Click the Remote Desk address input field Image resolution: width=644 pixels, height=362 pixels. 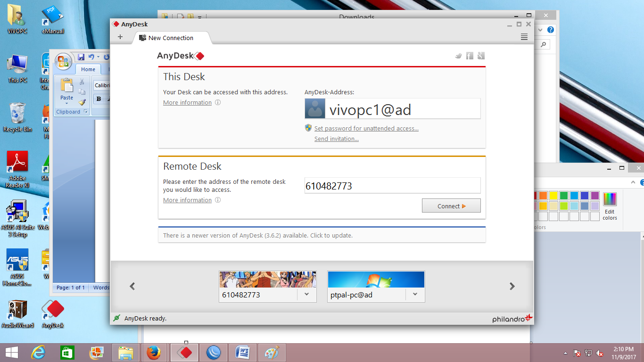[x=393, y=186]
